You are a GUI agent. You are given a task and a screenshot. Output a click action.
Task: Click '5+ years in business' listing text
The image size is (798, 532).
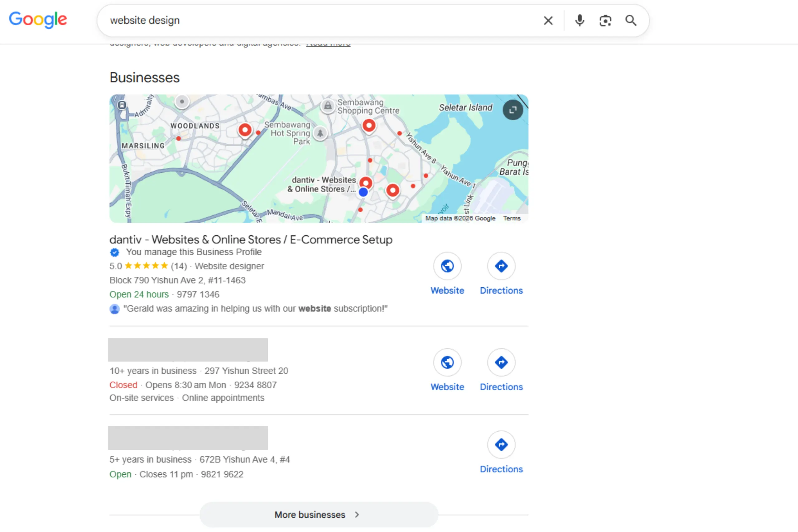[x=150, y=459]
